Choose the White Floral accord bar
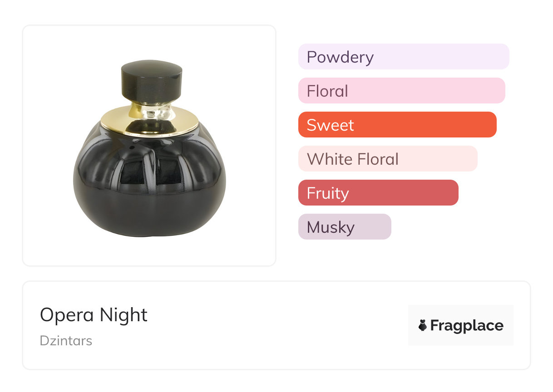The image size is (553, 392). [388, 159]
